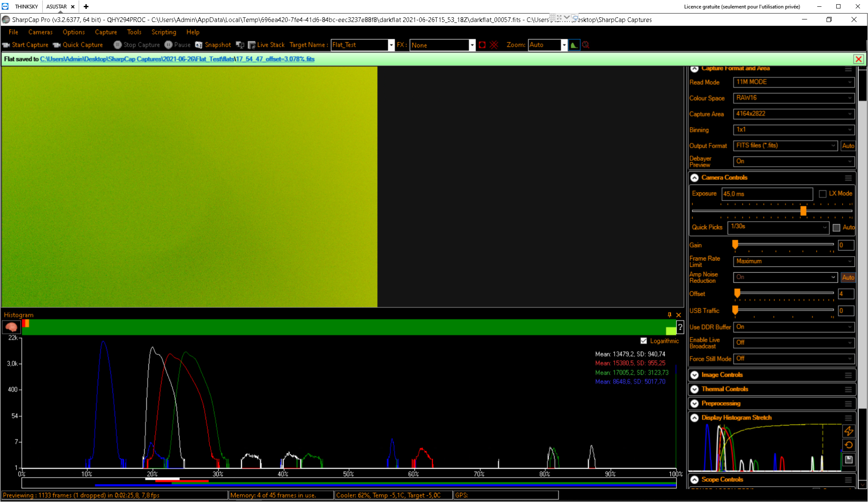This screenshot has width=868, height=502.
Task: Click the red reticule crosshair icon
Action: [494, 45]
